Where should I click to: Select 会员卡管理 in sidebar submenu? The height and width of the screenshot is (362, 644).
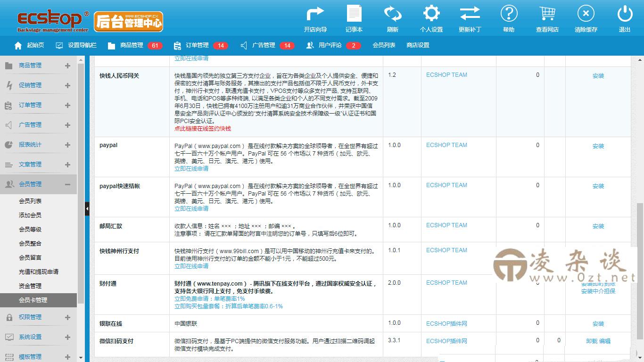(x=38, y=300)
